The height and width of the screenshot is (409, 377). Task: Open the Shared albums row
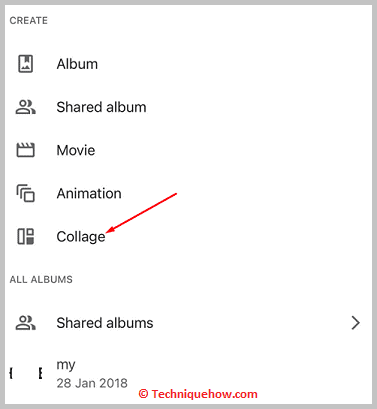(x=188, y=323)
